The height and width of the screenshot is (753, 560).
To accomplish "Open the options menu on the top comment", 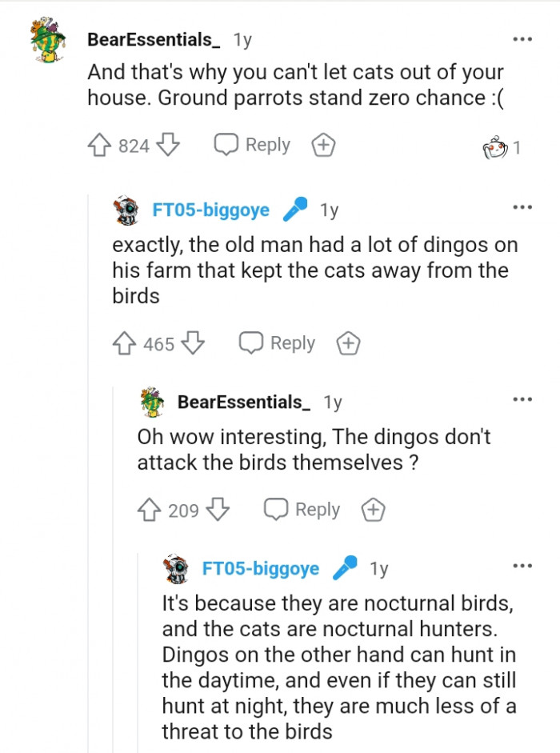I will pos(522,38).
